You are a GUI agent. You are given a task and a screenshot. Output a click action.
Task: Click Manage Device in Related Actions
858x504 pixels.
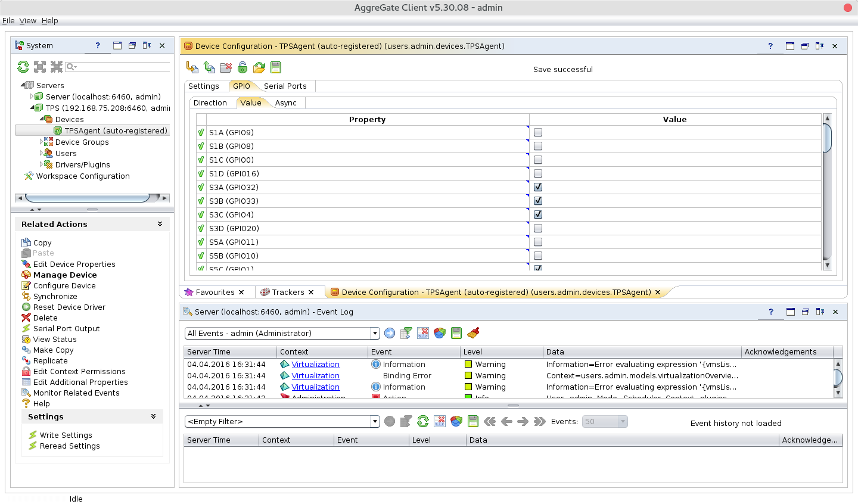click(x=65, y=275)
